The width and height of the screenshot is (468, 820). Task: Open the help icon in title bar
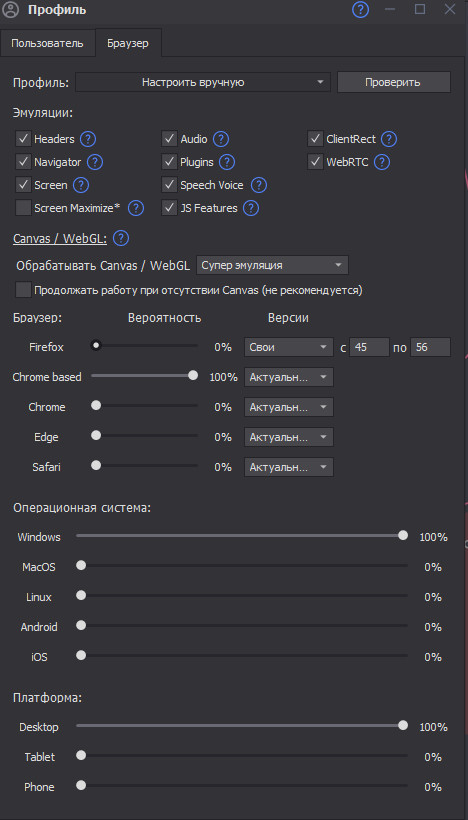pyautogui.click(x=360, y=9)
